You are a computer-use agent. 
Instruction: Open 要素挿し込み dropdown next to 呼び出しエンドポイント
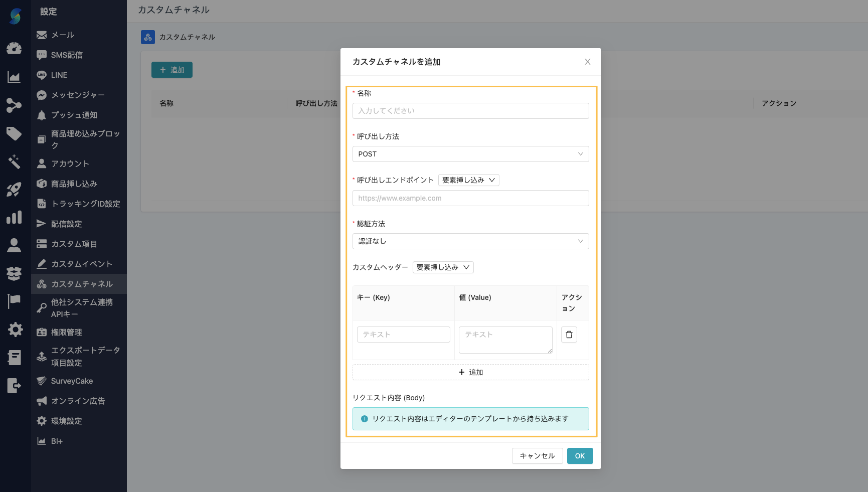pos(468,180)
